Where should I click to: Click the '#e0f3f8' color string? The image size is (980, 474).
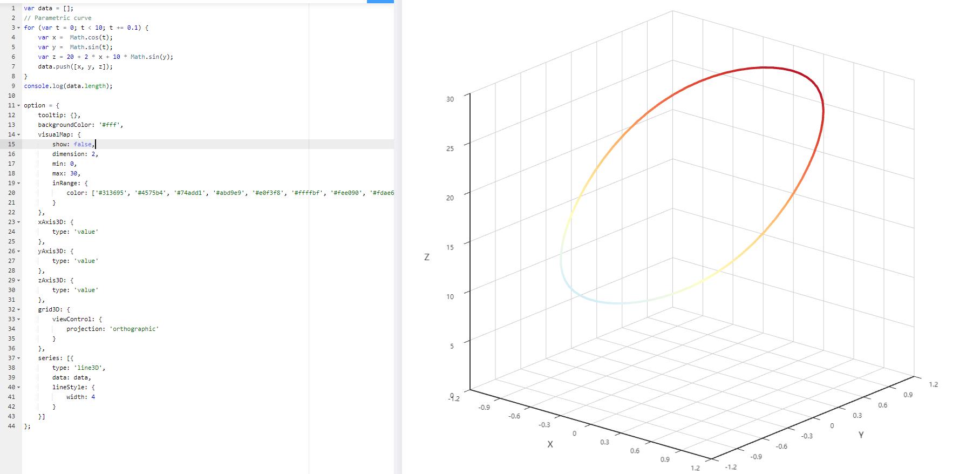[268, 193]
